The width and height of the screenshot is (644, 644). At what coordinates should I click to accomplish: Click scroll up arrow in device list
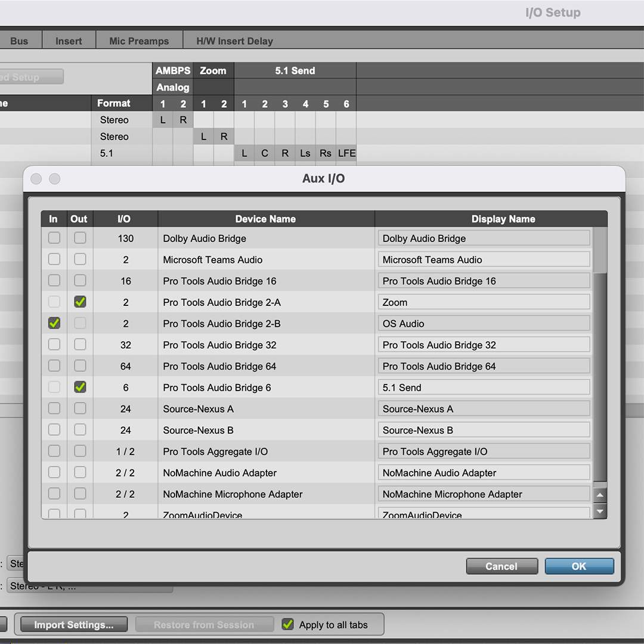(600, 494)
